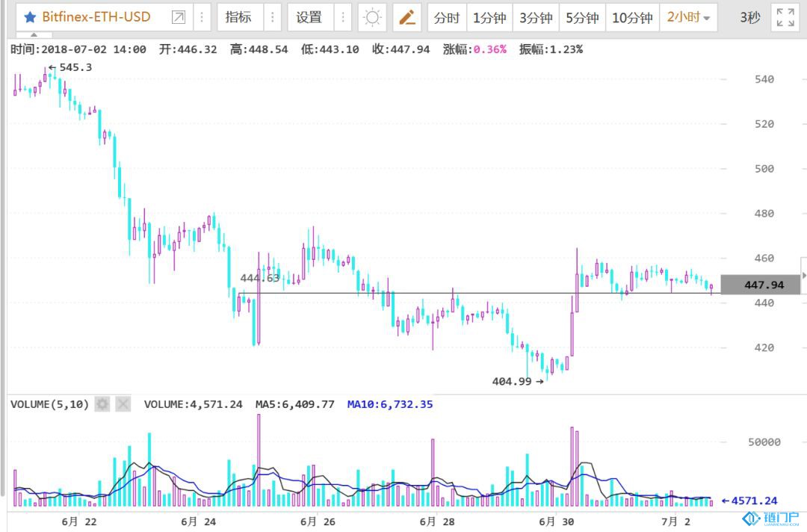Click the right-edge arrow near 460
The width and height of the screenshot is (807, 532).
(x=804, y=276)
